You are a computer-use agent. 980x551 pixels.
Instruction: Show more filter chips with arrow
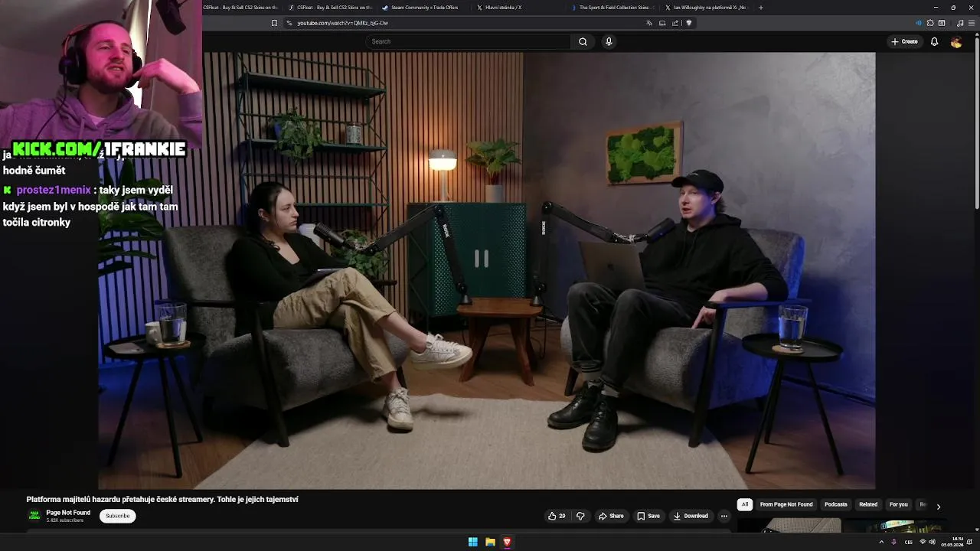pos(938,506)
